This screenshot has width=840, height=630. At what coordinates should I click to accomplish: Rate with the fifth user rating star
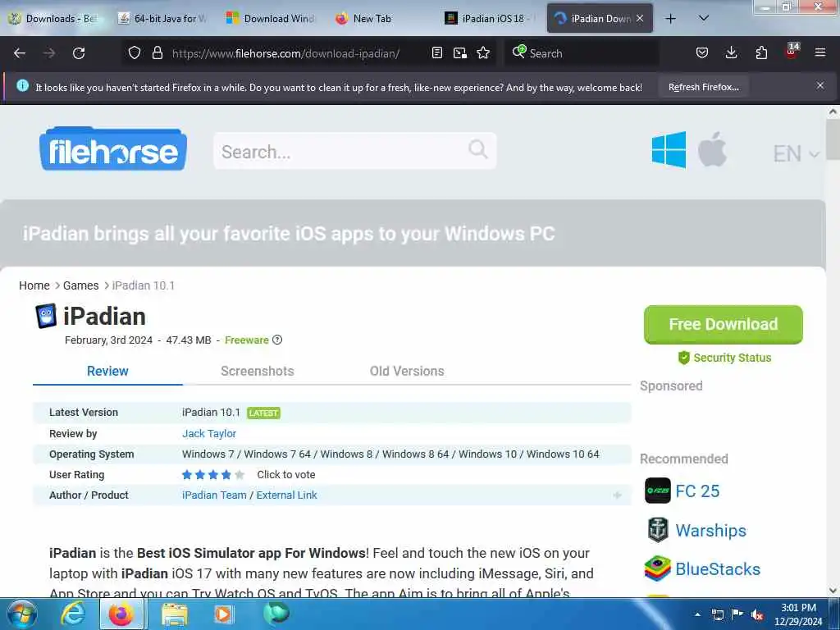[240, 475]
